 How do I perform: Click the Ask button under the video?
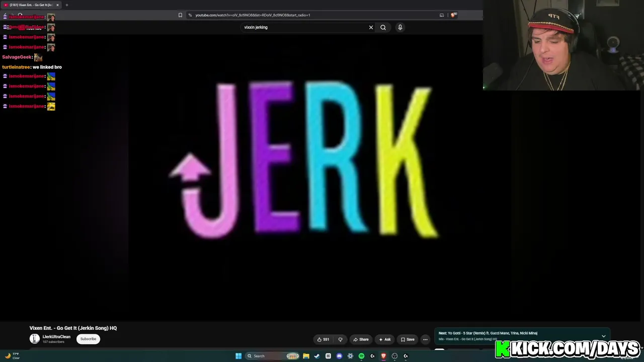click(x=384, y=339)
